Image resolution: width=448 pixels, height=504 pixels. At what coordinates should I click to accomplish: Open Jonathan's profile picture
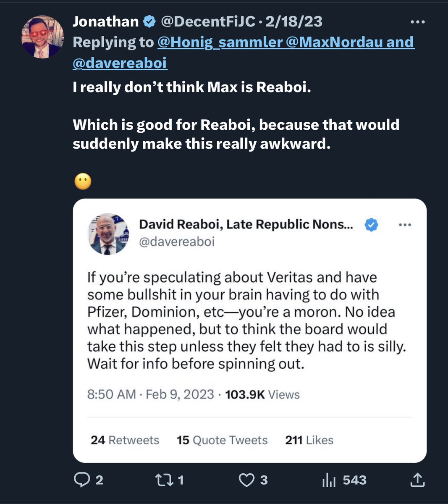pyautogui.click(x=43, y=37)
